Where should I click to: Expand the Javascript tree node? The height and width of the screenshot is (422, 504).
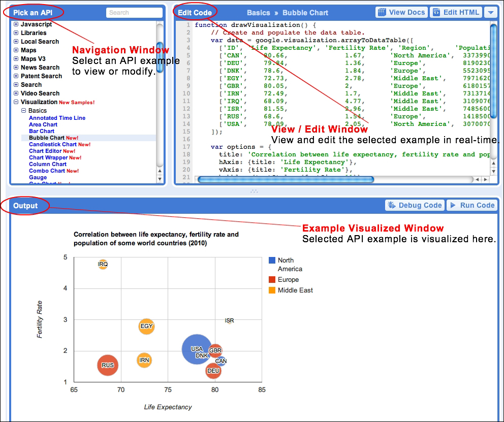tap(16, 24)
